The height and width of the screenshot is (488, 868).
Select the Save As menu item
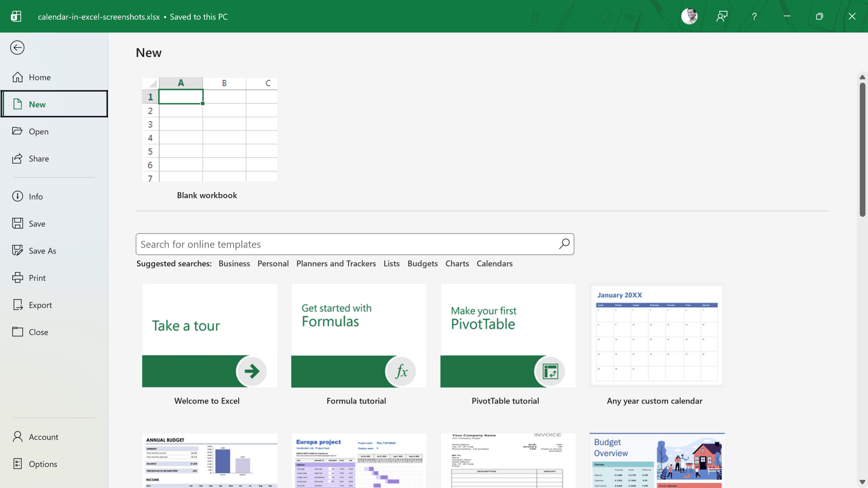point(54,250)
